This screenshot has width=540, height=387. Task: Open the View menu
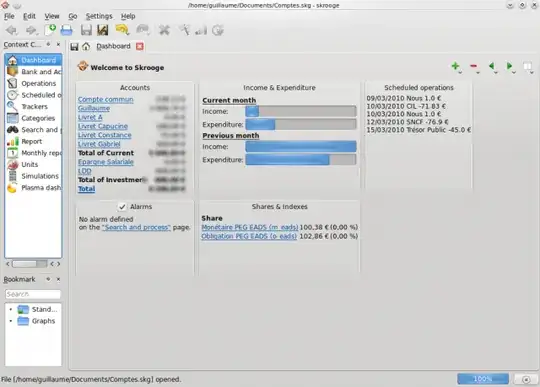pyautogui.click(x=52, y=16)
